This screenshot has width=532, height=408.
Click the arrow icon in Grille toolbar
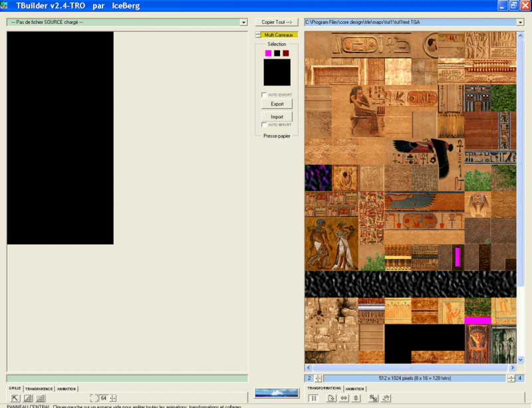15,398
